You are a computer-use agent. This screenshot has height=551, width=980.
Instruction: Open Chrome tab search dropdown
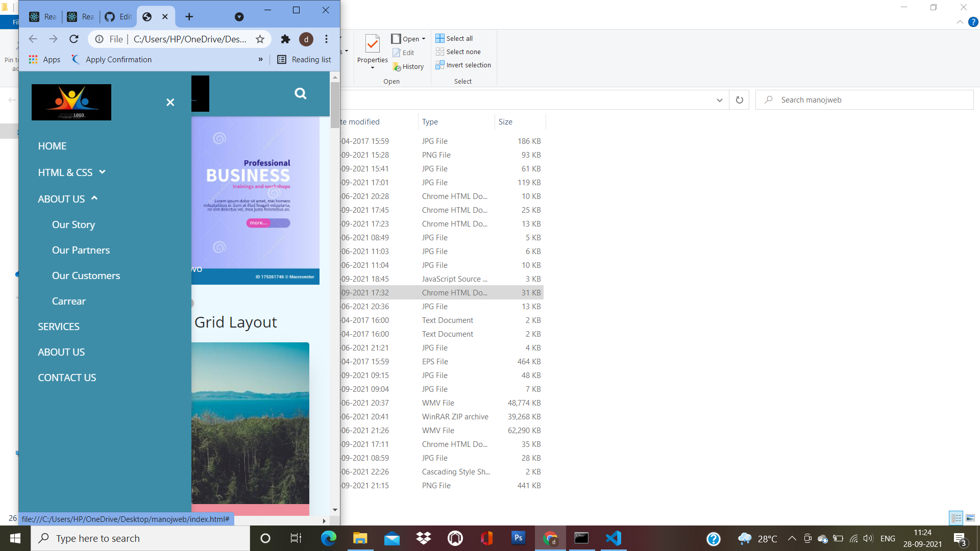click(x=239, y=17)
